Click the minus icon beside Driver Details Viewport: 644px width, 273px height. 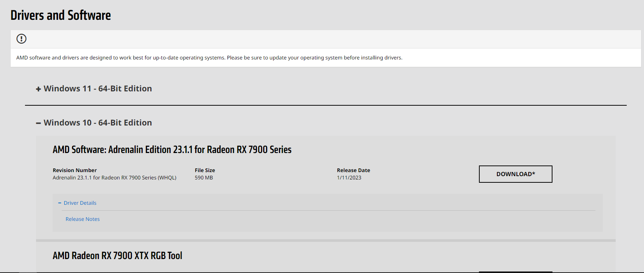(x=60, y=203)
